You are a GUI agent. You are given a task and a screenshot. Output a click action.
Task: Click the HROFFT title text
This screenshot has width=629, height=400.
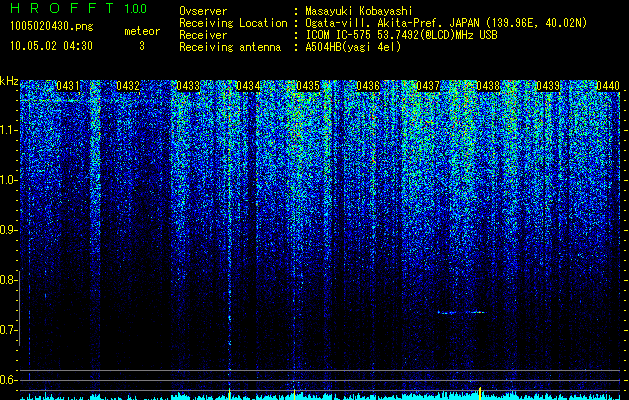[x=63, y=8]
